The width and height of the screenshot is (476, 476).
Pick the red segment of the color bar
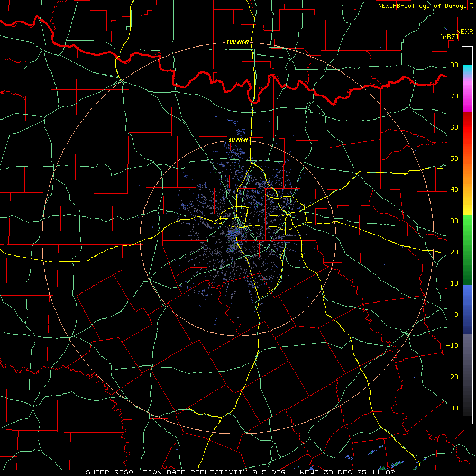pyautogui.click(x=467, y=127)
